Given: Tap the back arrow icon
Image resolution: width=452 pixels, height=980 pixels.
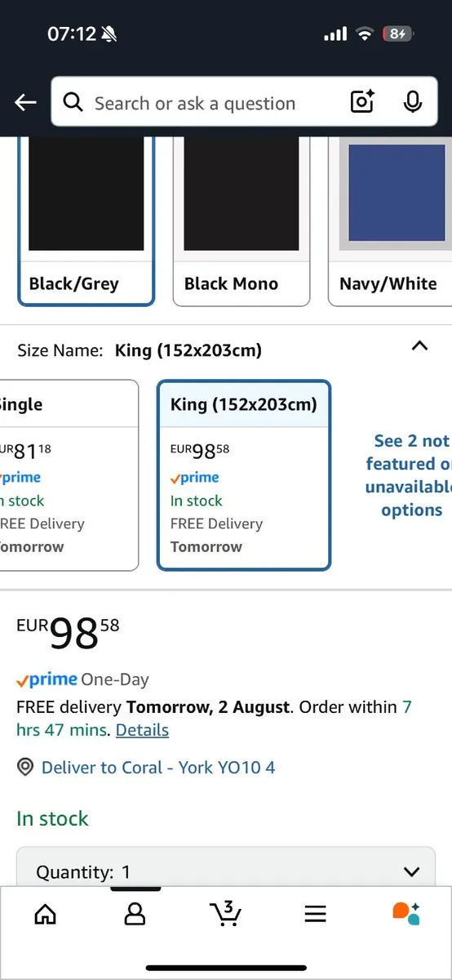Looking at the screenshot, I should point(25,102).
